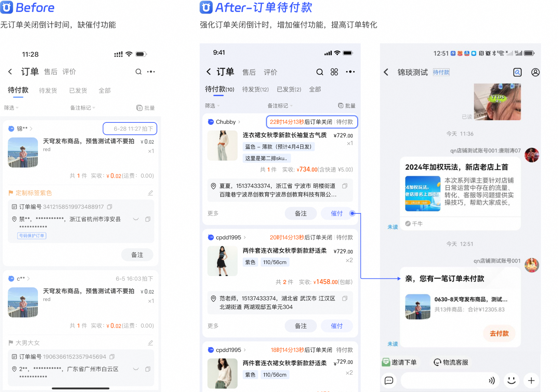This screenshot has height=392, width=558.
Task: Edit the 大男大女 note with pencil icon
Action: coord(150,343)
